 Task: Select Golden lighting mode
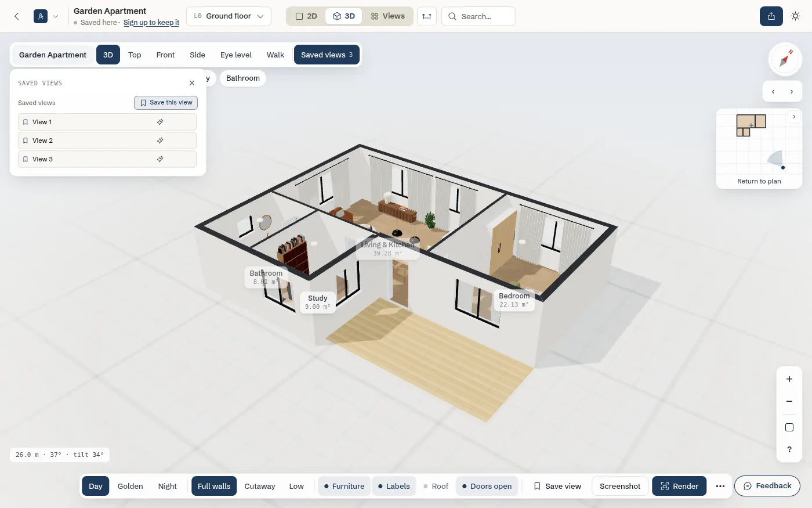[130, 486]
